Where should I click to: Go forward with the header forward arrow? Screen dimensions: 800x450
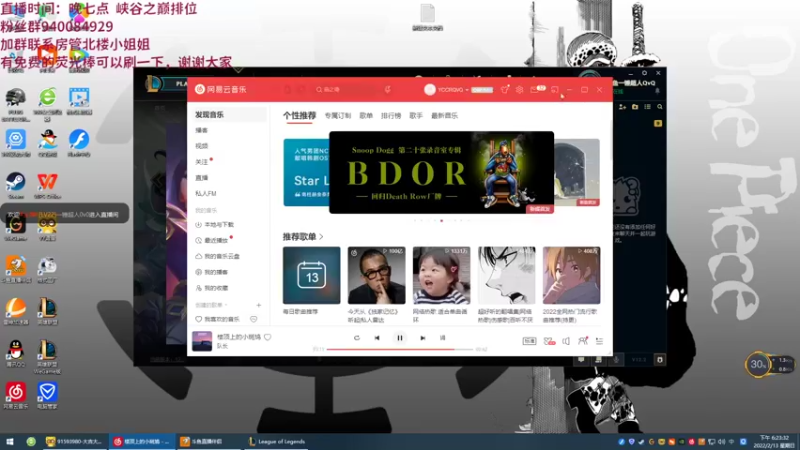(302, 90)
